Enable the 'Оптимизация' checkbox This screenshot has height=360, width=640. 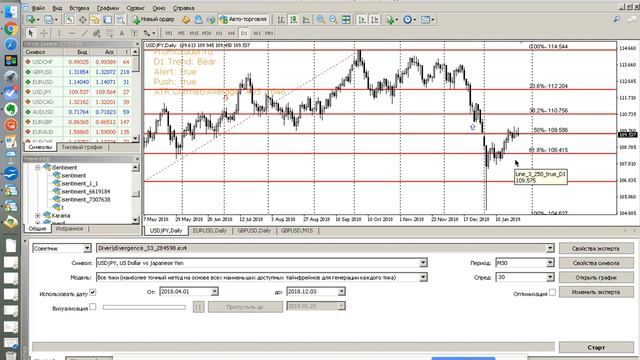552,292
